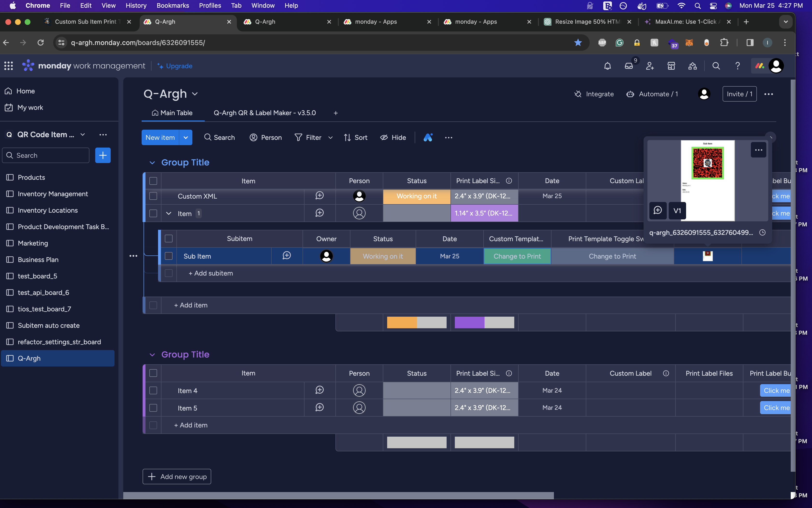Tick the Custom XML row checkbox
Screen dimensions: 812x508
[153, 196]
